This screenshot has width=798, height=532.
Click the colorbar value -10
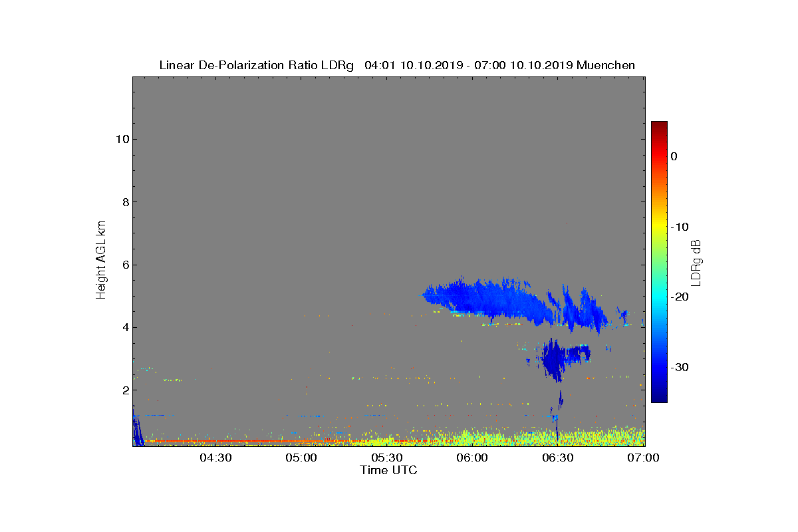click(680, 227)
